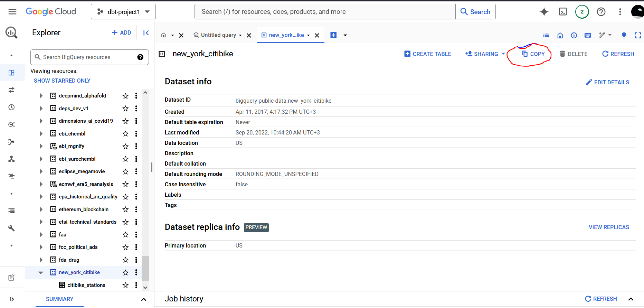
Task: Toggle full screen mode icon
Action: click(x=638, y=35)
